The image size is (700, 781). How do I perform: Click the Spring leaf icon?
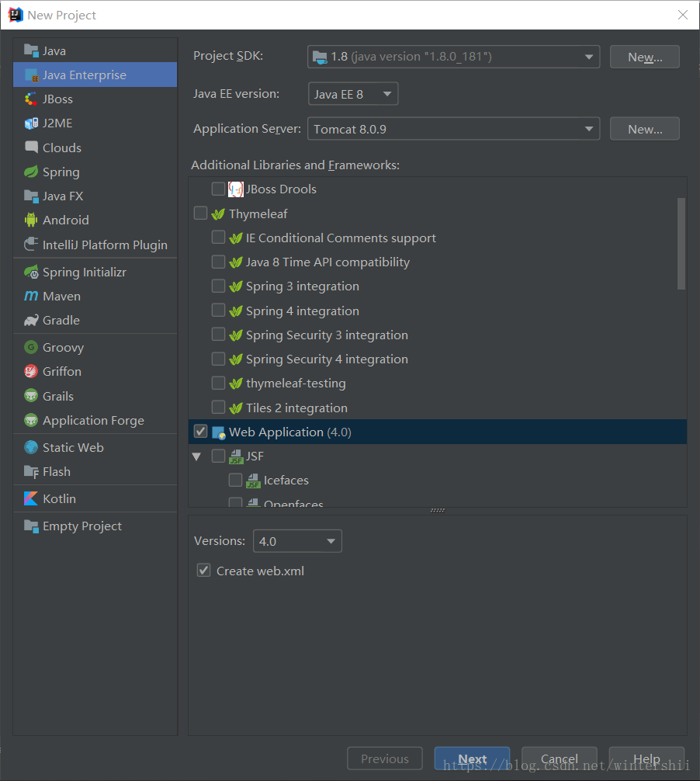pyautogui.click(x=31, y=172)
